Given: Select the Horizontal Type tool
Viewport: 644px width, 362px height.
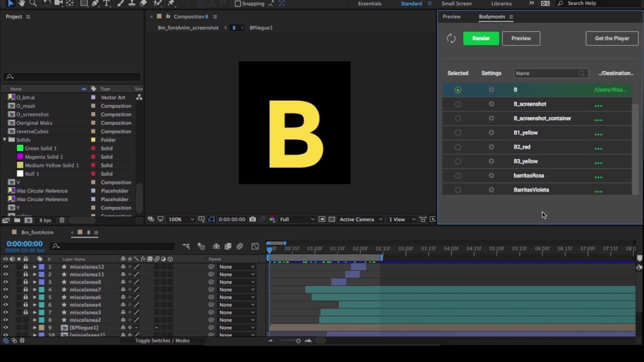Looking at the screenshot, I should (x=106, y=3).
